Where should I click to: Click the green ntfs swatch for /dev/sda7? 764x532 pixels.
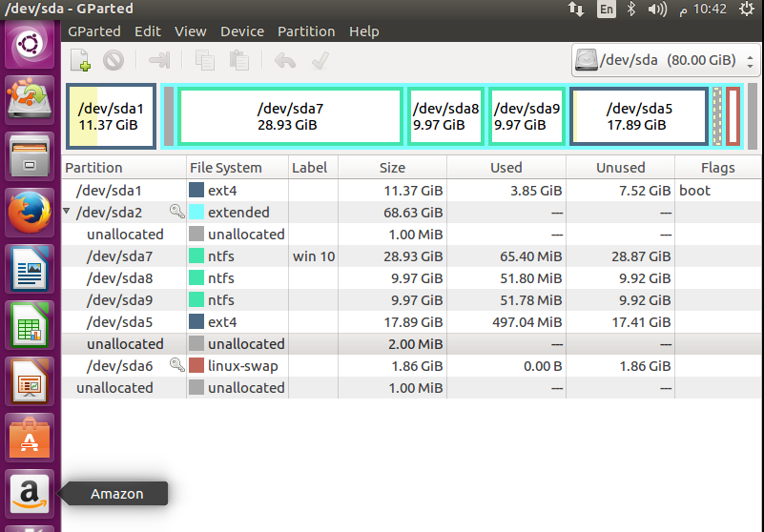(196, 256)
